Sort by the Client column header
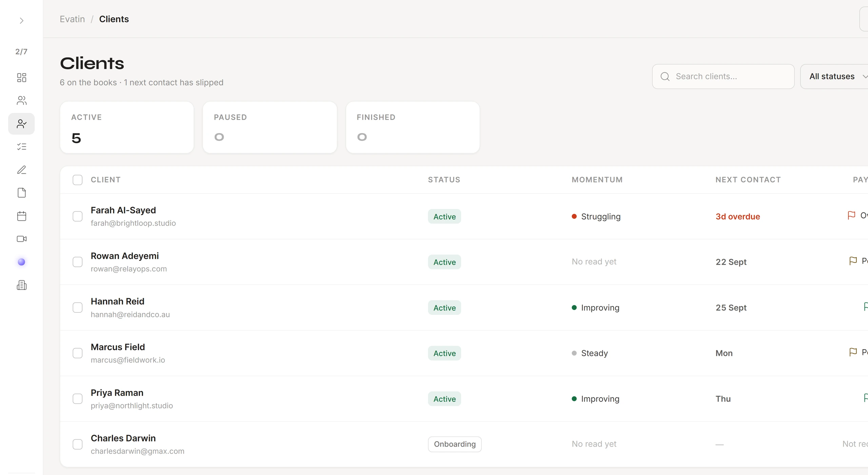This screenshot has height=475, width=868. click(105, 180)
